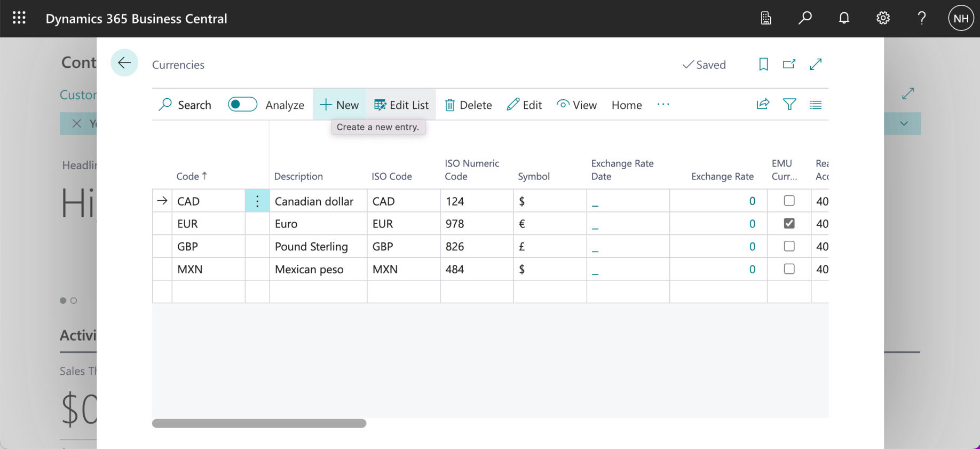Expand more toolbar options ellipsis
This screenshot has height=449, width=980.
(663, 105)
